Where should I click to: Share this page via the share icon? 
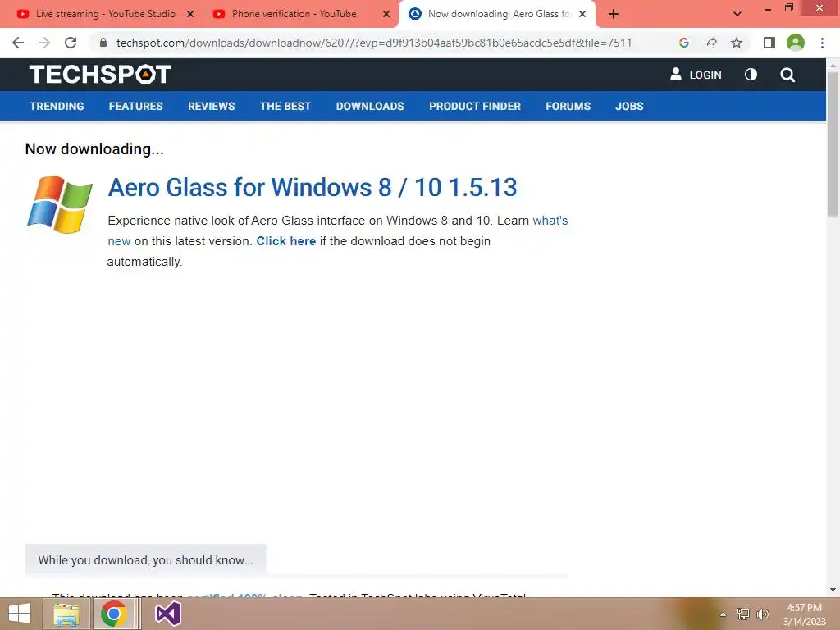[710, 43]
